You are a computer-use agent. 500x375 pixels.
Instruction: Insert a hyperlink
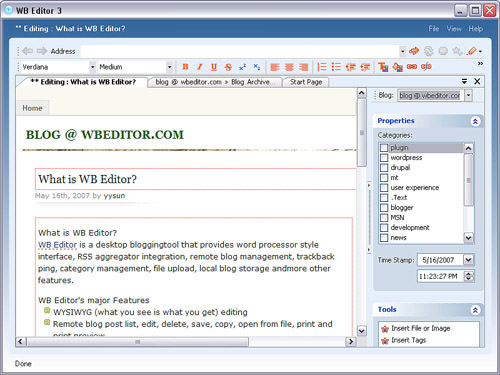click(412, 67)
